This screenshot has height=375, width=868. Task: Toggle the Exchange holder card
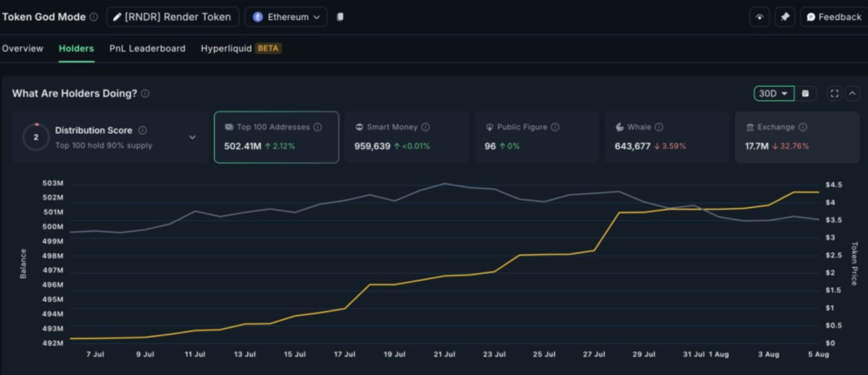797,137
